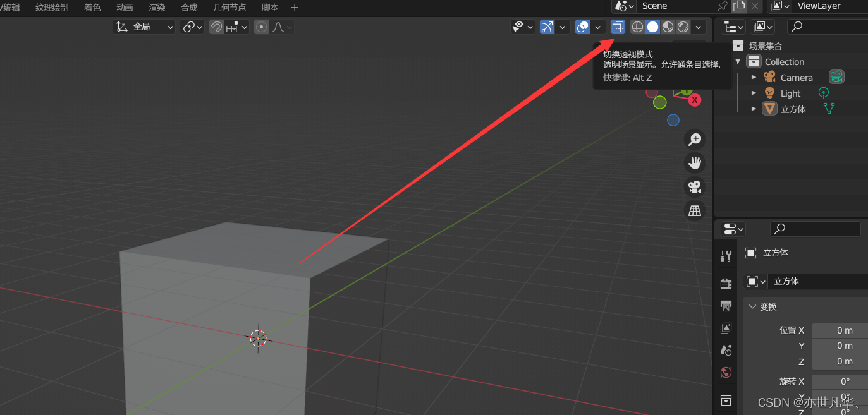Switch to the 脚本 workspace tab
The height and width of the screenshot is (415, 868).
pos(270,8)
